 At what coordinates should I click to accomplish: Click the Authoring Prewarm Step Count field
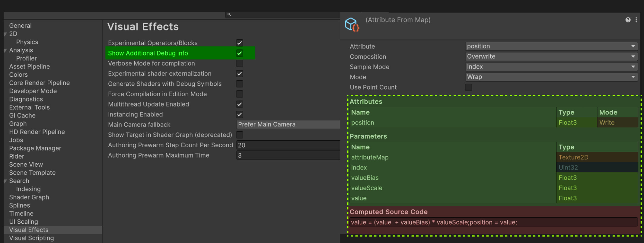288,145
